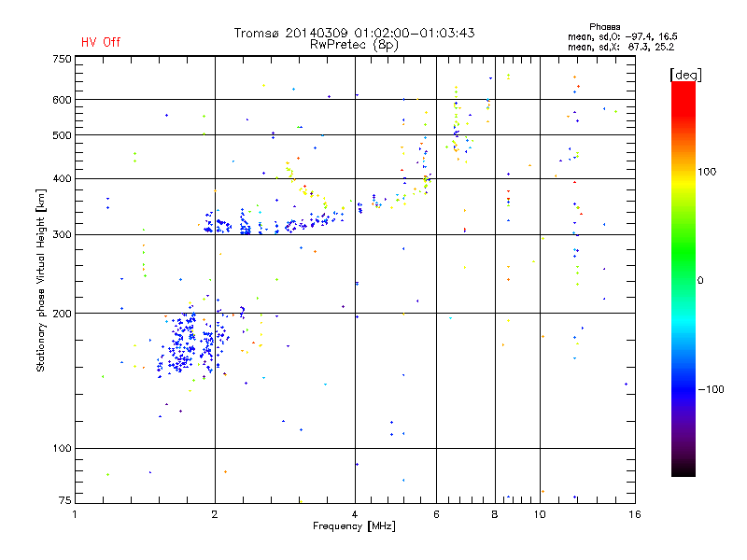Click the black bottom of the colorbar
Screen dimensions: 747x560
684,469
